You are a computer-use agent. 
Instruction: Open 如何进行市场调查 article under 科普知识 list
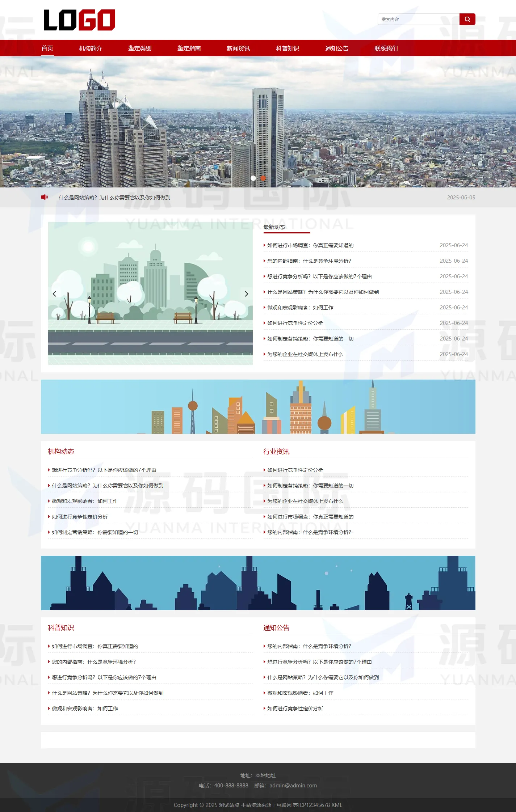95,646
